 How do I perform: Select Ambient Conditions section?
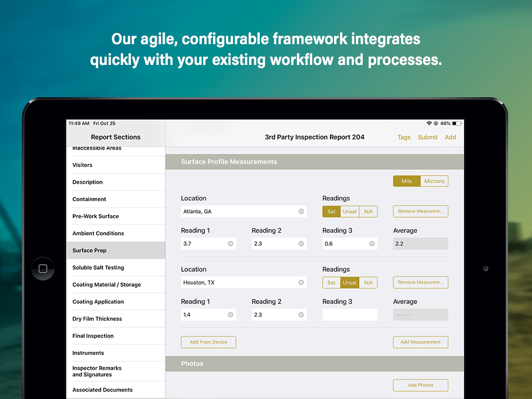pos(116,233)
